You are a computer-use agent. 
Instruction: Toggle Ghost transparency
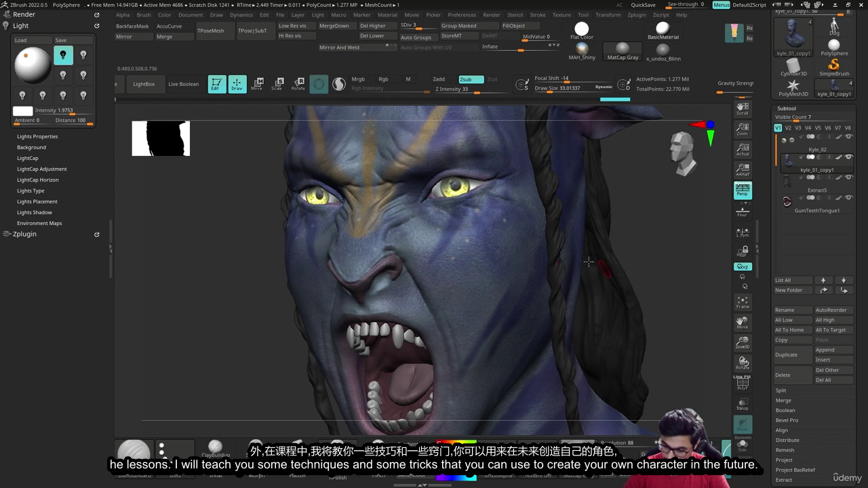point(743,424)
